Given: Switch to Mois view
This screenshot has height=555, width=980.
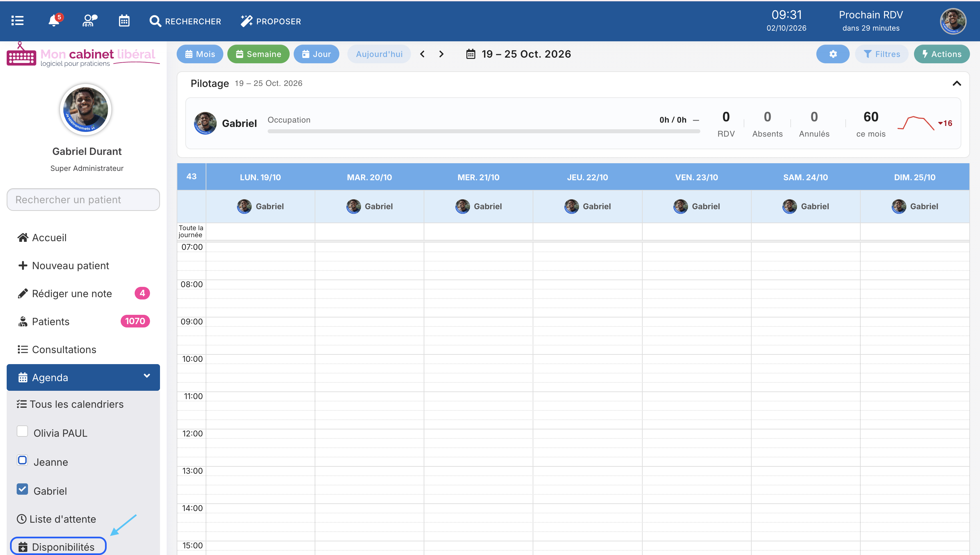Looking at the screenshot, I should pos(200,54).
